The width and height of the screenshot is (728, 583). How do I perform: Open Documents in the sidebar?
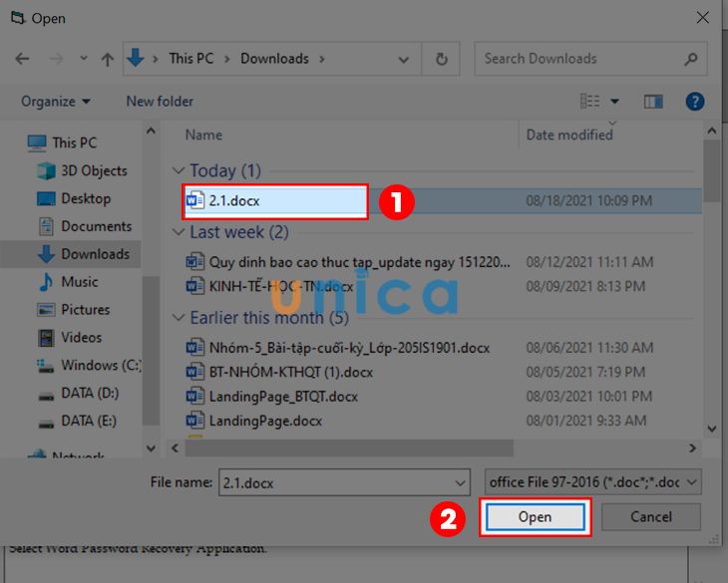[x=85, y=226]
